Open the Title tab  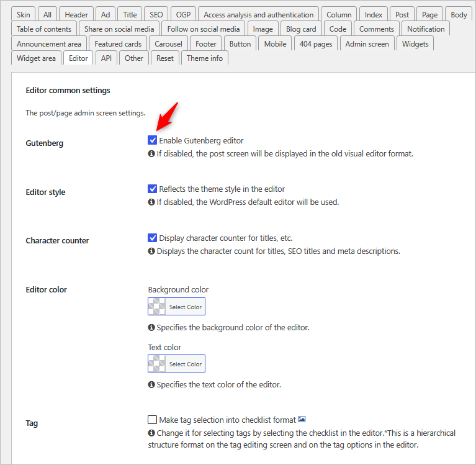[130, 14]
